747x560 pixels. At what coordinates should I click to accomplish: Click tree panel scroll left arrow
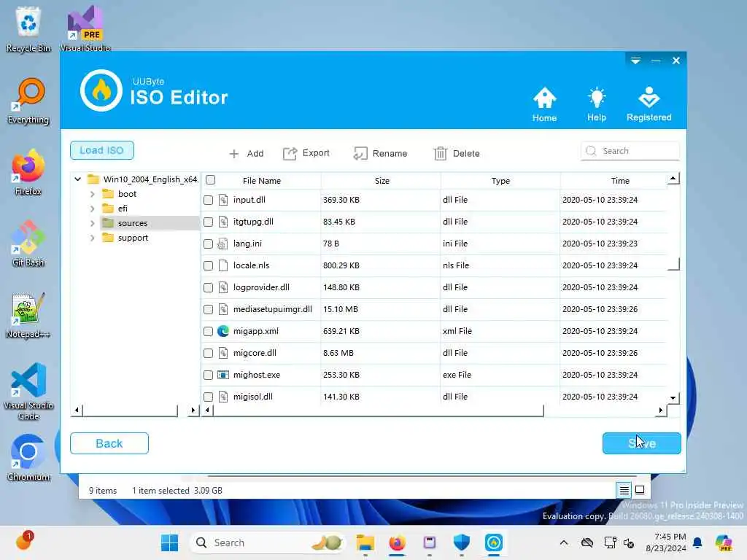tap(77, 410)
